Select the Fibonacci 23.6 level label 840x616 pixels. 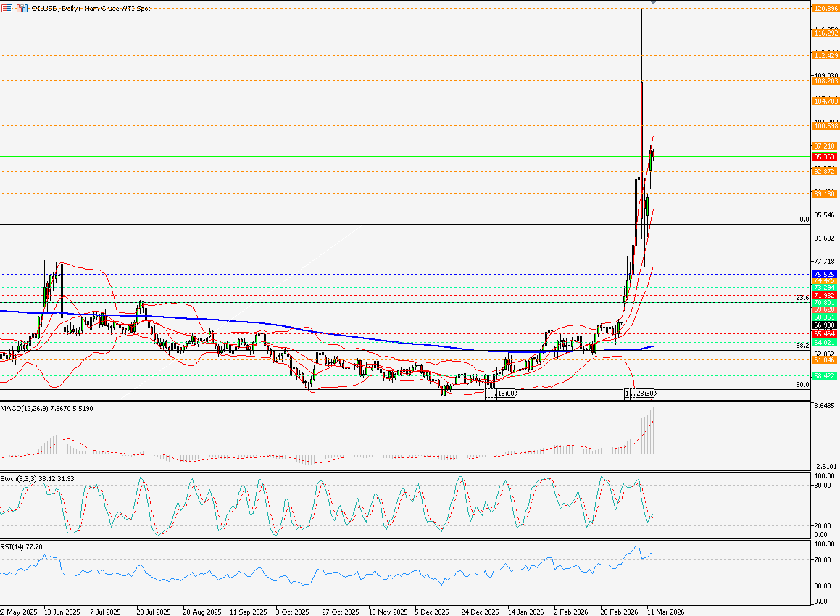coord(802,298)
